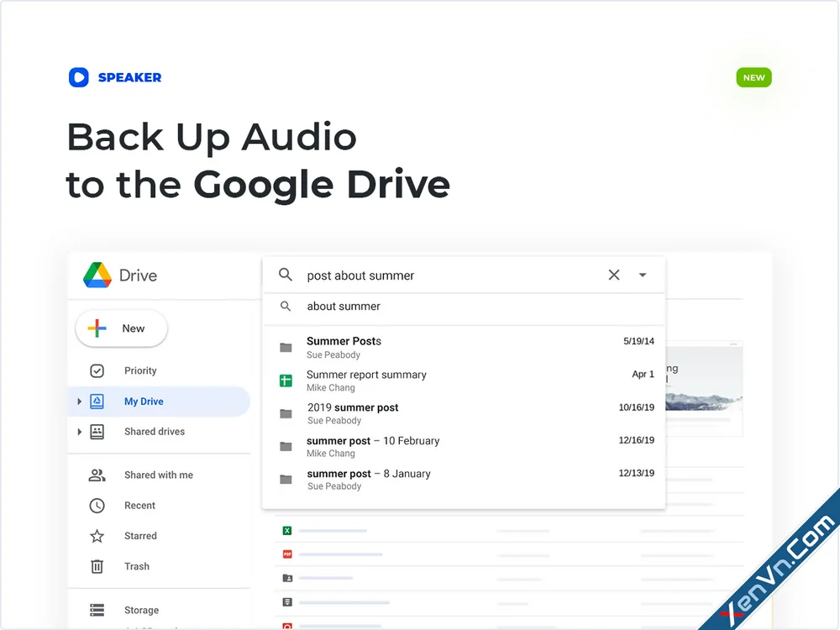Click the Priority checkmark icon
The image size is (840, 630).
tap(97, 370)
